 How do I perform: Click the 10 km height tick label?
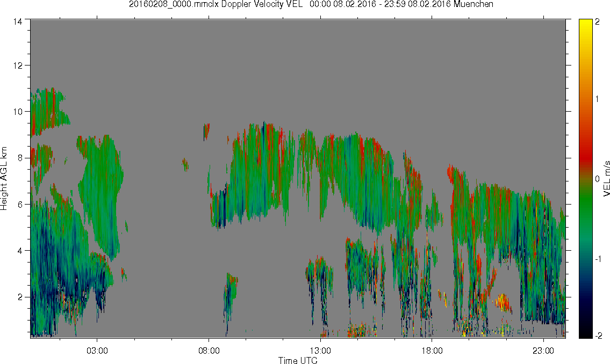[18, 112]
